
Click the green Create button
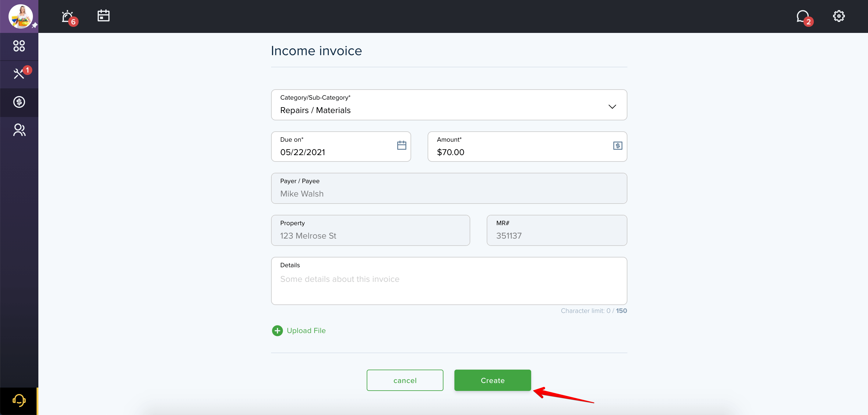[x=492, y=380]
